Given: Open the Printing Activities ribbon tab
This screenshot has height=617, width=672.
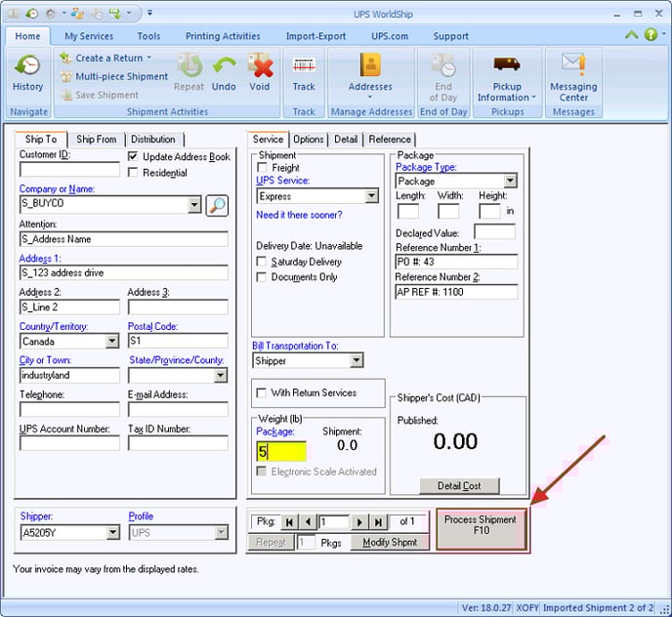Looking at the screenshot, I should tap(223, 36).
